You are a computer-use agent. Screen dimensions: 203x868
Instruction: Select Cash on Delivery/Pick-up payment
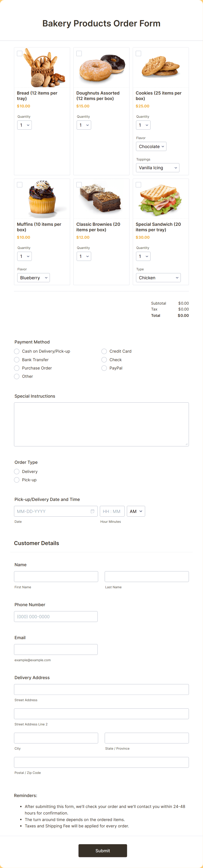click(17, 351)
